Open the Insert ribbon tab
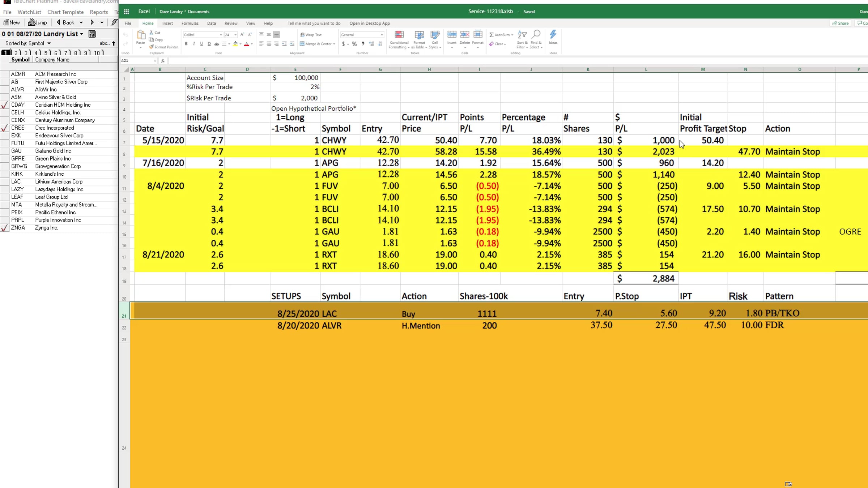Image resolution: width=868 pixels, height=488 pixels. click(167, 23)
